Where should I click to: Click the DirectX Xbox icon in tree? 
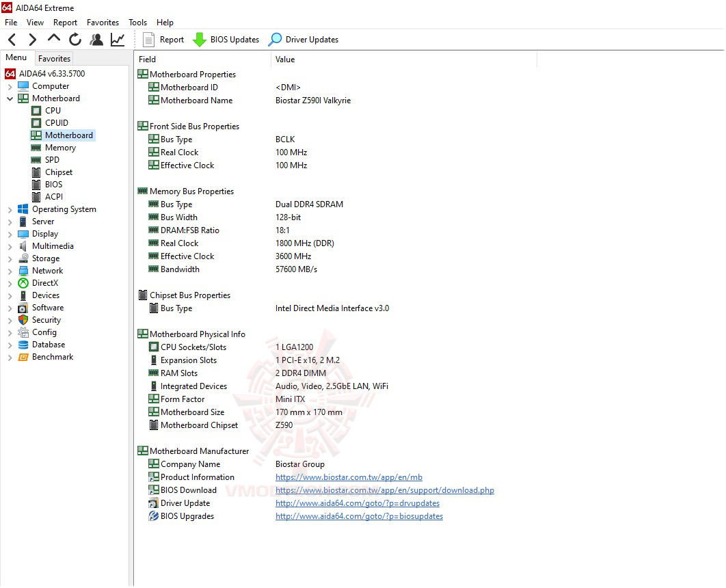(23, 283)
